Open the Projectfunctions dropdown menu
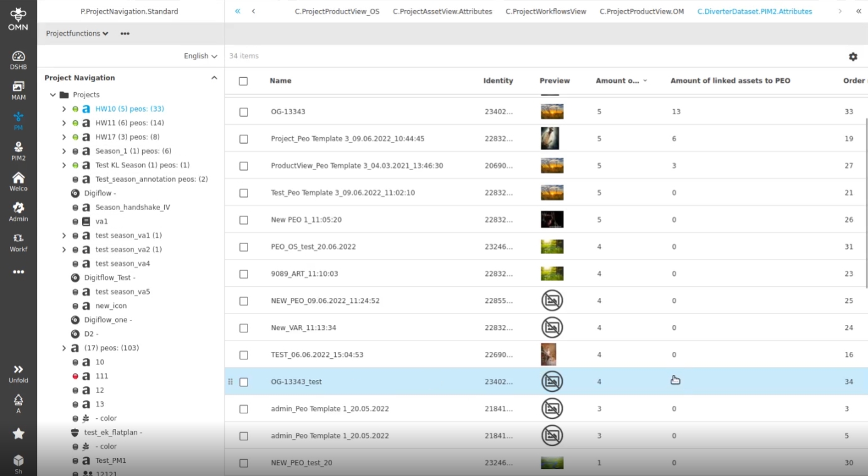This screenshot has width=868, height=476. click(77, 34)
